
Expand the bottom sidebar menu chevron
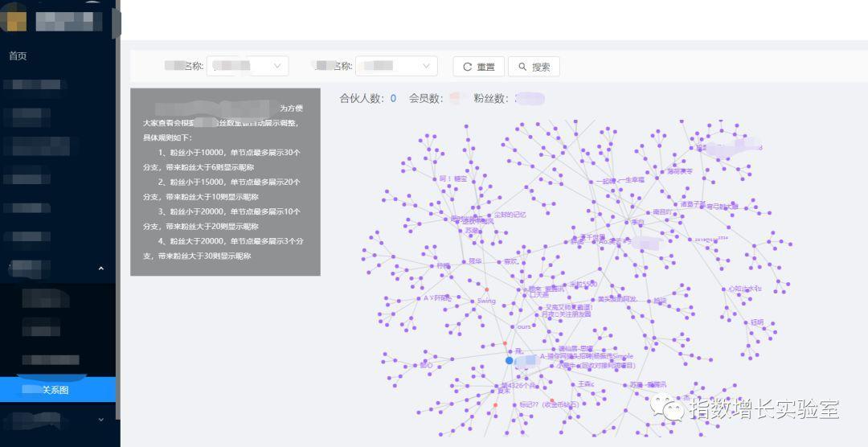pyautogui.click(x=100, y=419)
